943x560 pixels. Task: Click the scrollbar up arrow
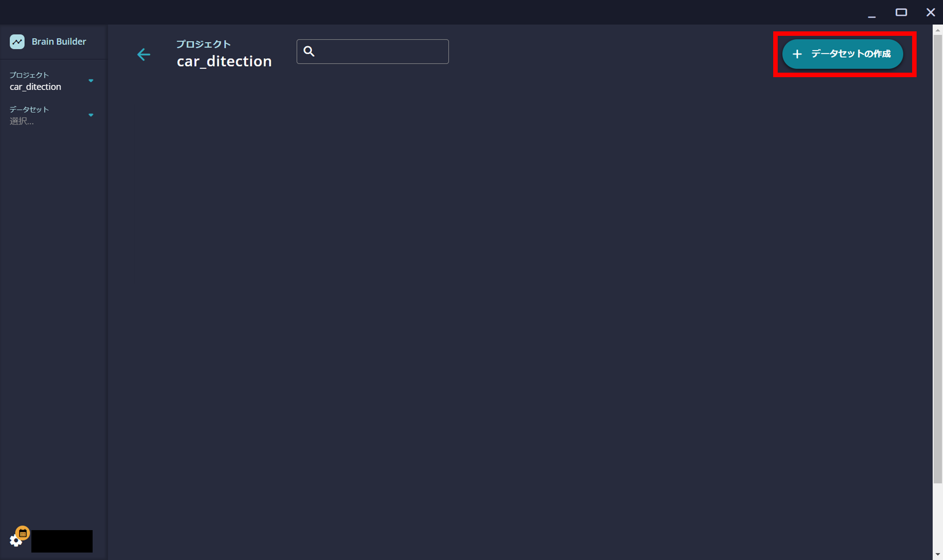938,30
